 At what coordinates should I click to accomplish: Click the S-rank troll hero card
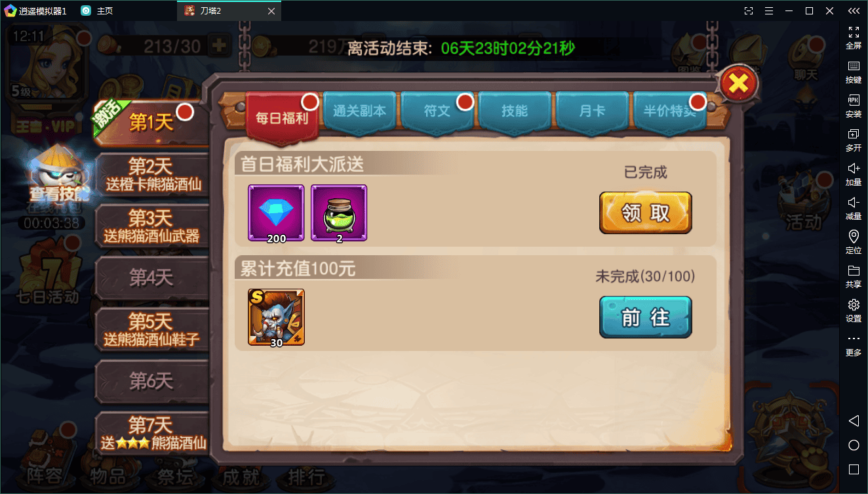(276, 318)
